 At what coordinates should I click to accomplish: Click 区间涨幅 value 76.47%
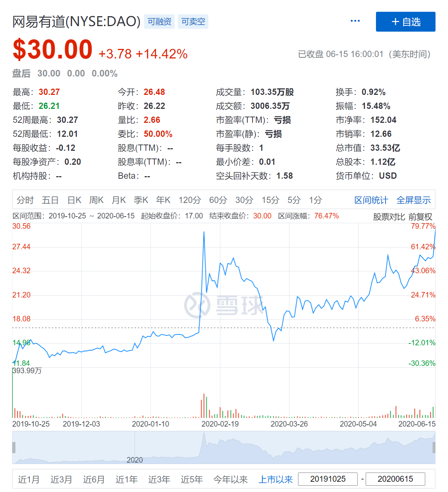pos(326,216)
